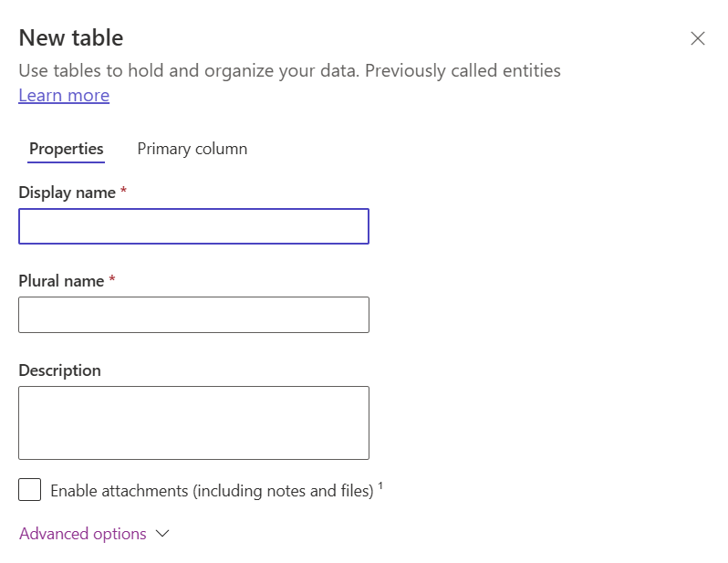
Task: Click the red asterisk beside Display name
Action: coord(123,191)
